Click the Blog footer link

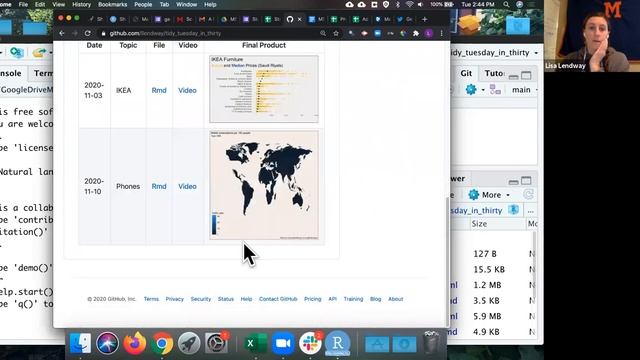point(376,299)
